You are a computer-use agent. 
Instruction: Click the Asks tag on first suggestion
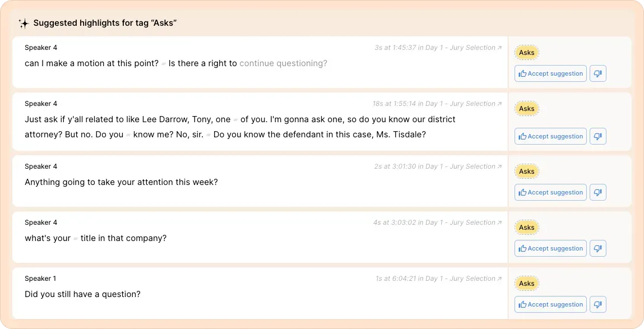[x=526, y=53]
